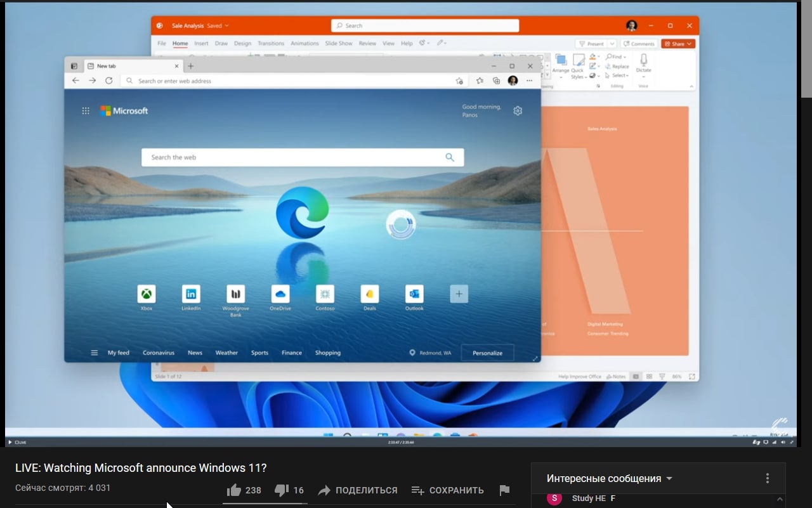This screenshot has width=812, height=508.
Task: Click the Edge back arrow
Action: click(x=75, y=81)
